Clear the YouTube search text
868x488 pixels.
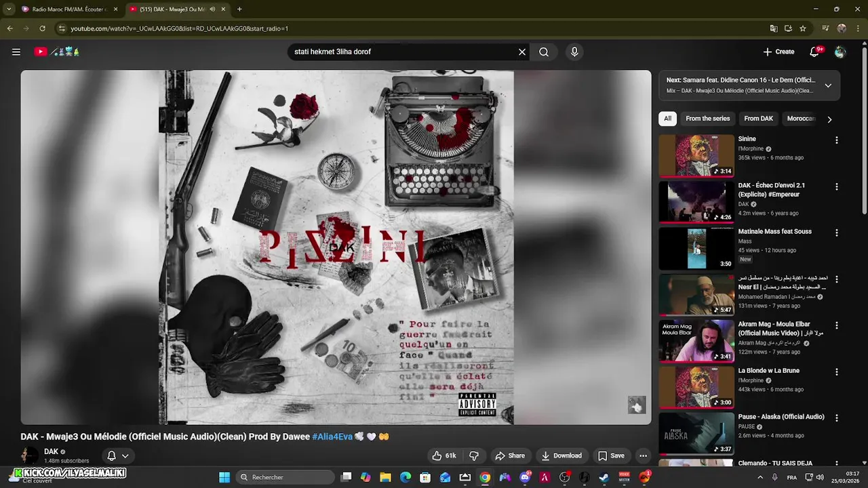click(x=522, y=52)
